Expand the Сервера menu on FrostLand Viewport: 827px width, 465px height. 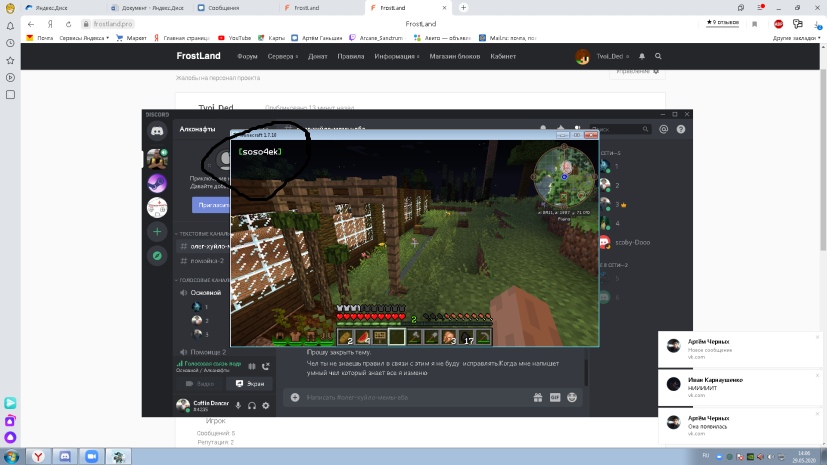tap(282, 56)
